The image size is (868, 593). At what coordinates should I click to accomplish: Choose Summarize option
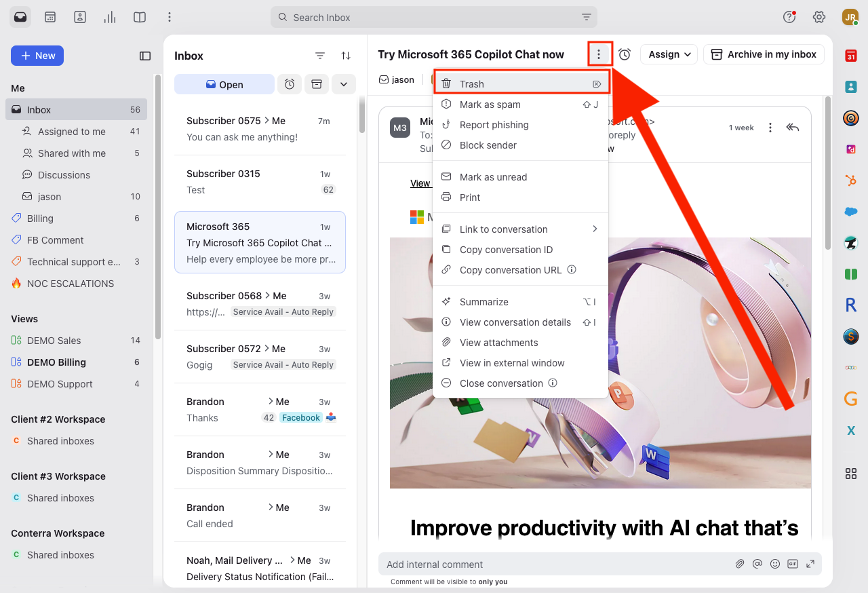point(521,302)
